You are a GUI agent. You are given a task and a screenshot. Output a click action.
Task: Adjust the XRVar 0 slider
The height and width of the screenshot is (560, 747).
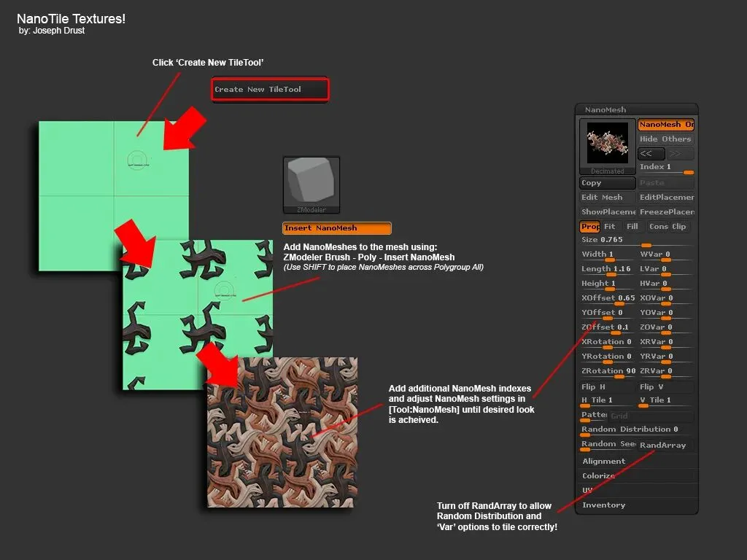[666, 343]
